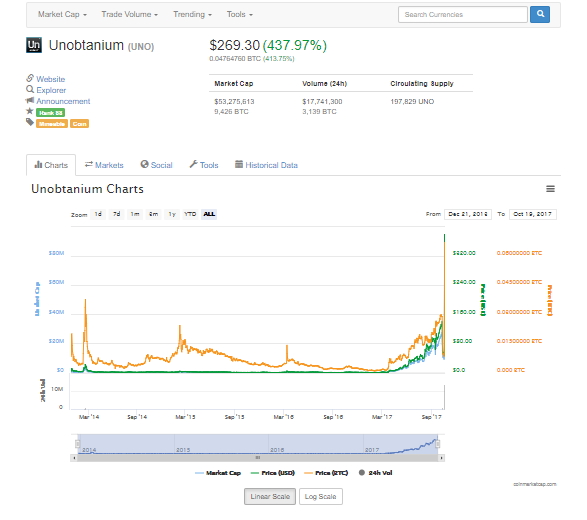Set chart zoom to 1y
This screenshot has height=520, width=587.
point(172,214)
